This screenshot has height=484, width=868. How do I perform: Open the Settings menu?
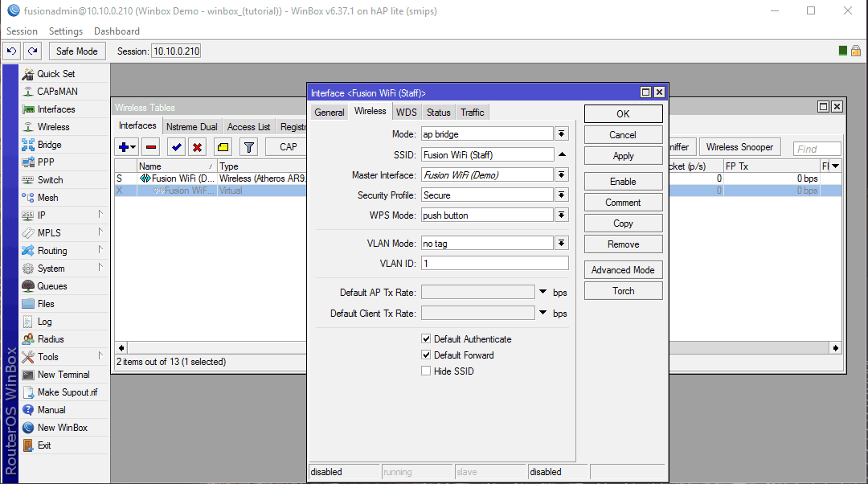66,31
